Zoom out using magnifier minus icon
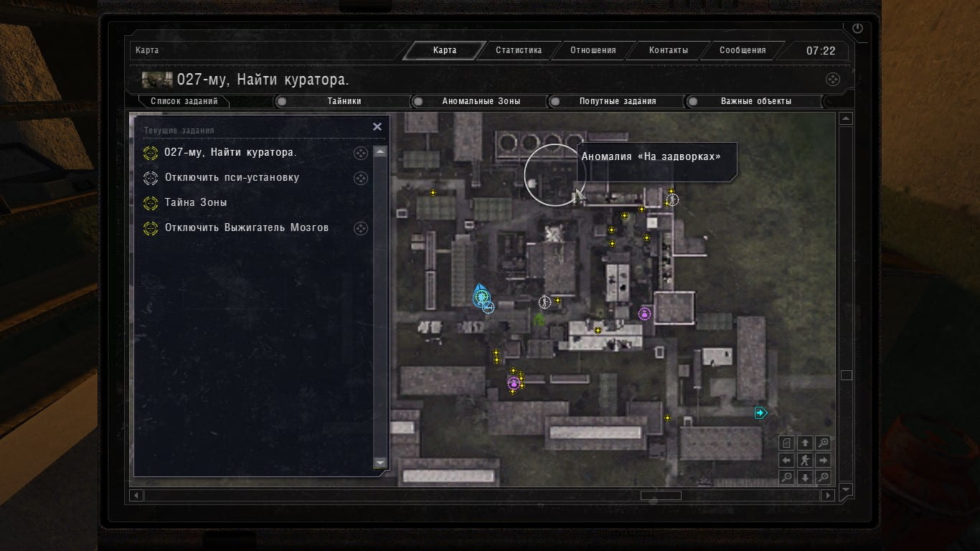The image size is (980, 551). click(x=787, y=478)
